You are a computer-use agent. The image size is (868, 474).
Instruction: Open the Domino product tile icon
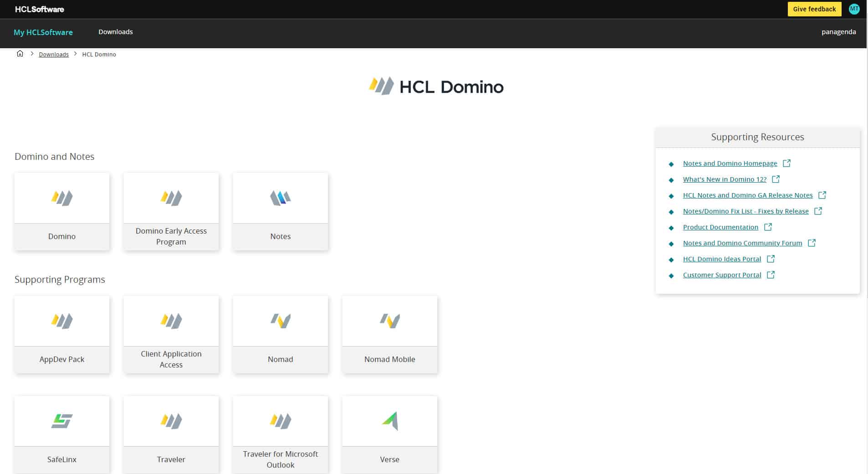pyautogui.click(x=62, y=198)
